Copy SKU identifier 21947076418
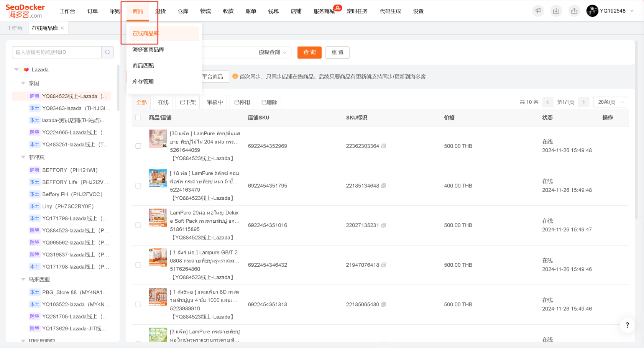The width and height of the screenshot is (644, 348). 384,265
